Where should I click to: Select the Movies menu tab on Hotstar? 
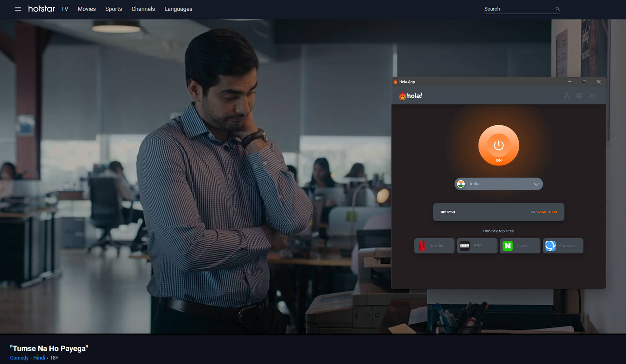pos(87,9)
